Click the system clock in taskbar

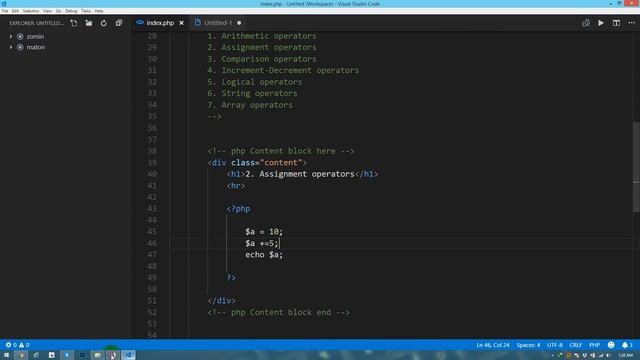pyautogui.click(x=625, y=356)
